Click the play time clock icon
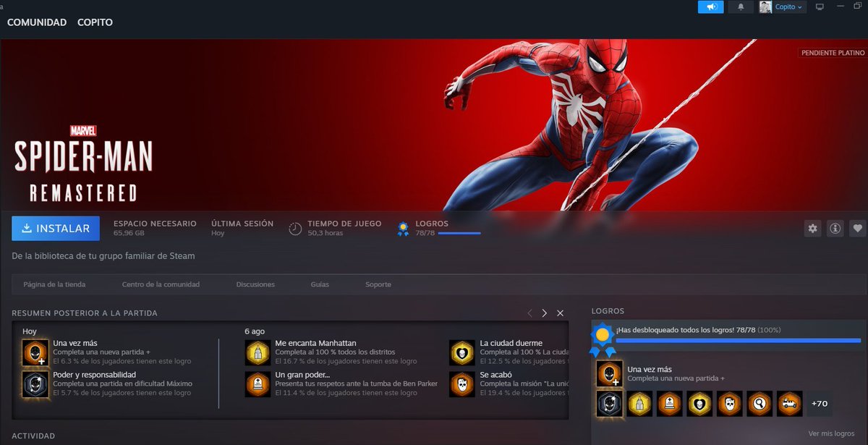868x445 pixels. pos(295,229)
